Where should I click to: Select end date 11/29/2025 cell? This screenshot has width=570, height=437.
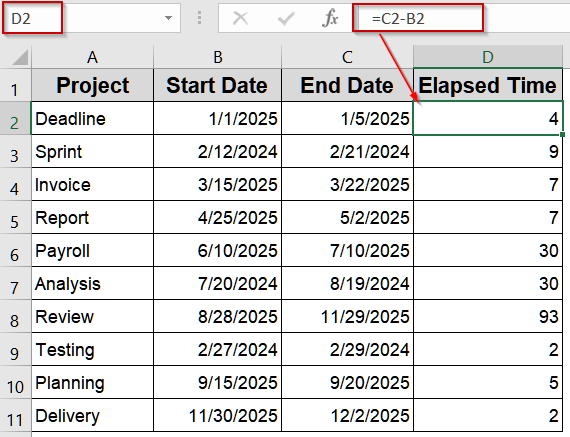[x=347, y=317]
